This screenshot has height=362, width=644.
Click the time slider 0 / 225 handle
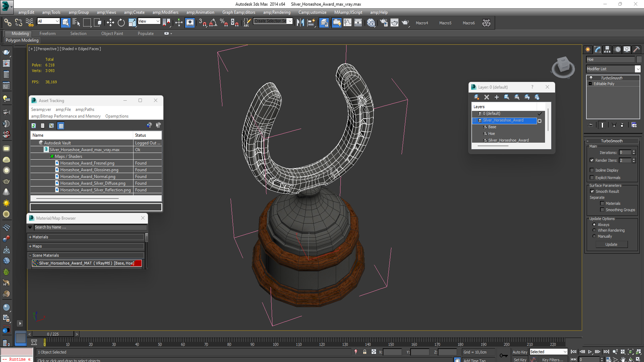(x=53, y=334)
